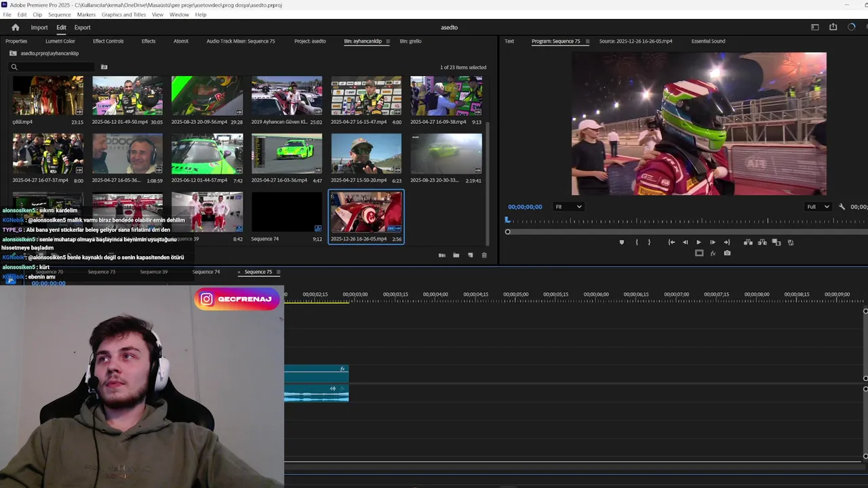Export frame with camera icon

click(727, 253)
